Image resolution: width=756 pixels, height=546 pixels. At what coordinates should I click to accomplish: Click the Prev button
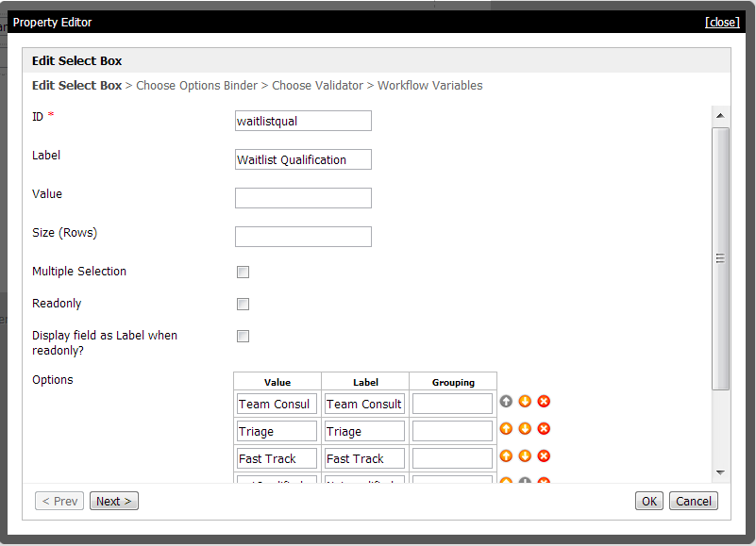pyautogui.click(x=59, y=501)
